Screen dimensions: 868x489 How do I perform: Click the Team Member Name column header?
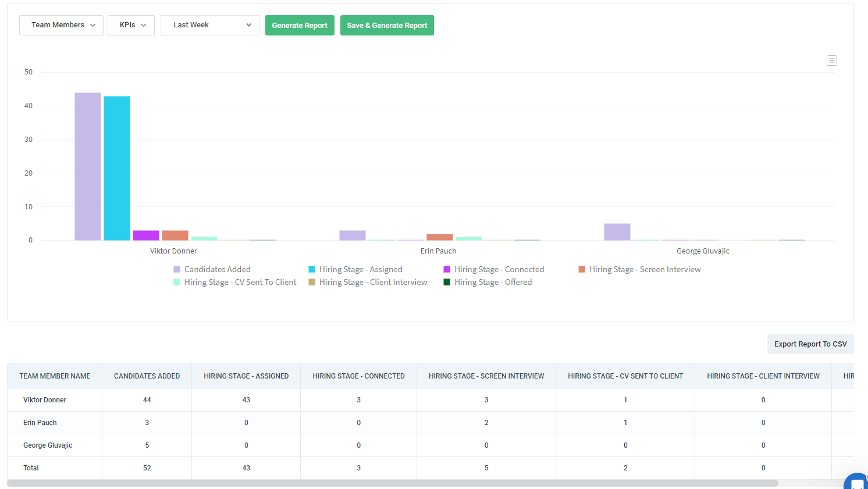(55, 376)
